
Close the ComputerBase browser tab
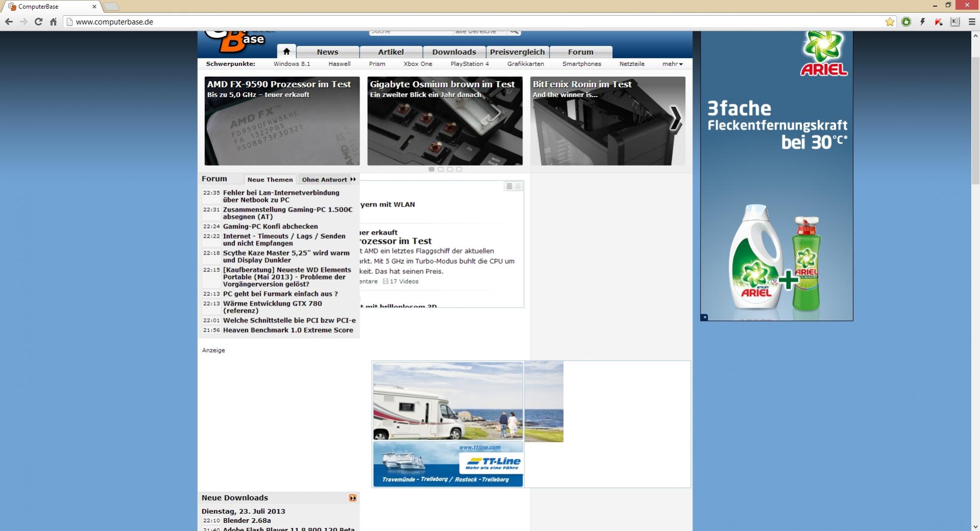pyautogui.click(x=94, y=7)
